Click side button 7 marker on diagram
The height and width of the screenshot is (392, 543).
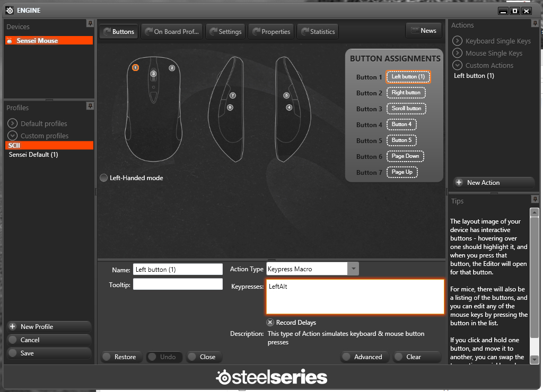click(x=233, y=95)
